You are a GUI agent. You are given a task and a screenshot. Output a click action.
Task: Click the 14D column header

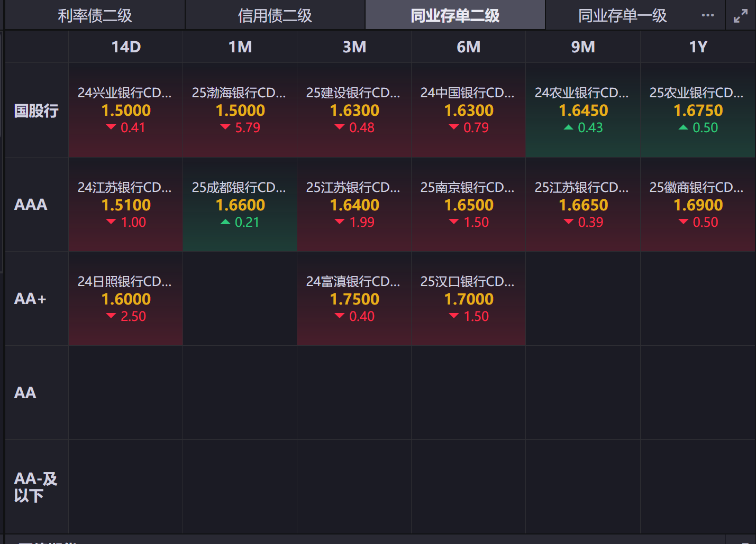point(126,47)
